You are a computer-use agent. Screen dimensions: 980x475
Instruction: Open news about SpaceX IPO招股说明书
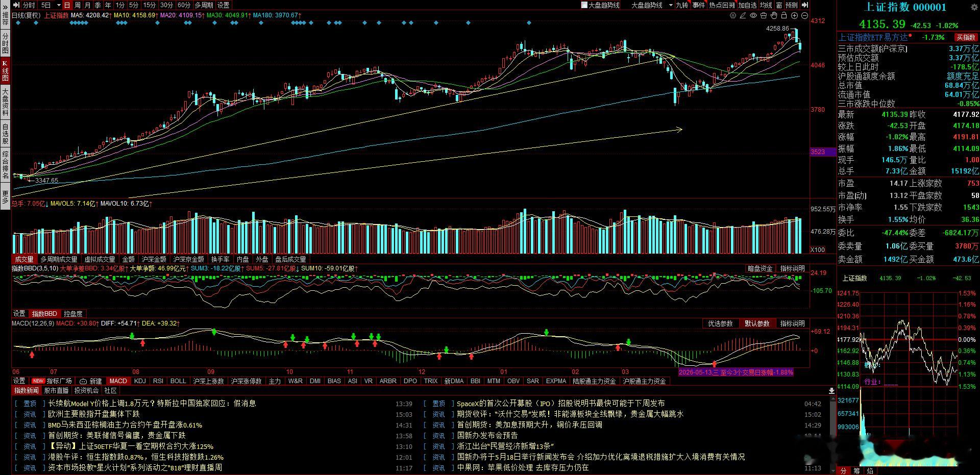[560, 404]
